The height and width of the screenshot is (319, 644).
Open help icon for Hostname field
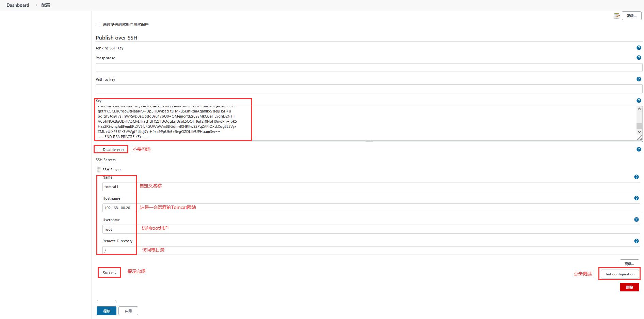point(636,198)
